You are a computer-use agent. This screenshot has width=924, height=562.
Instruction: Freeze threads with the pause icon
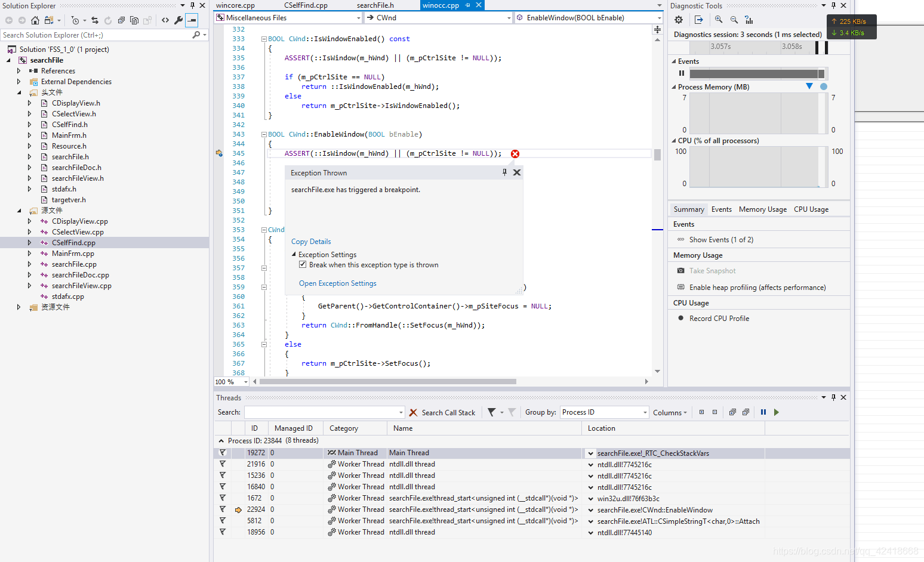tap(763, 412)
